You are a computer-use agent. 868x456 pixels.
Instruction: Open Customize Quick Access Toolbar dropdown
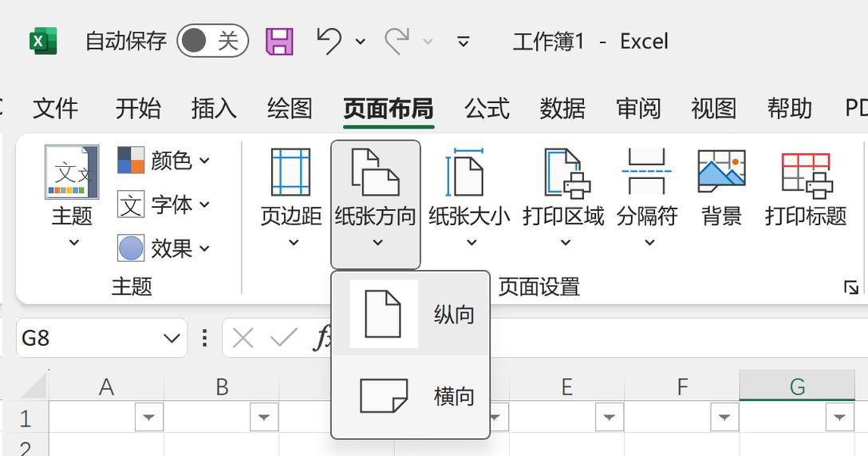click(464, 41)
